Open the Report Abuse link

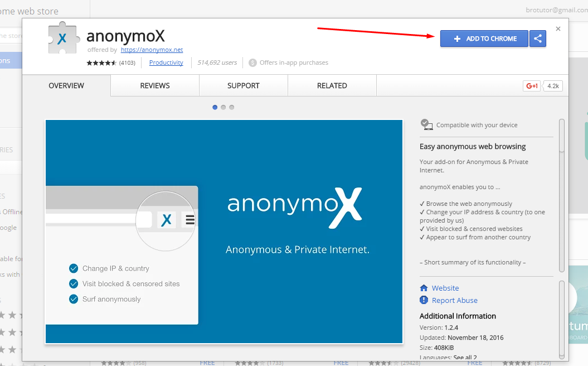tap(454, 300)
